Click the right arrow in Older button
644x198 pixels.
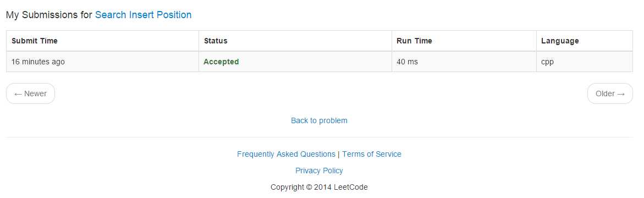(621, 94)
